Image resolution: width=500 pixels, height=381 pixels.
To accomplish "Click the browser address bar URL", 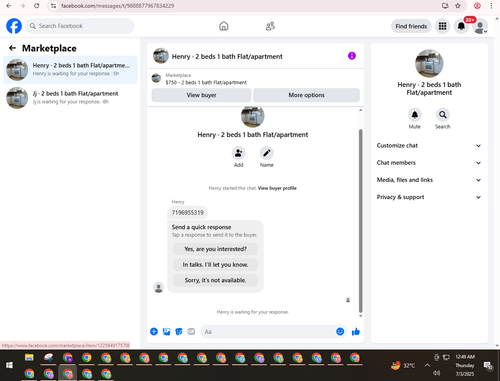I will (117, 6).
